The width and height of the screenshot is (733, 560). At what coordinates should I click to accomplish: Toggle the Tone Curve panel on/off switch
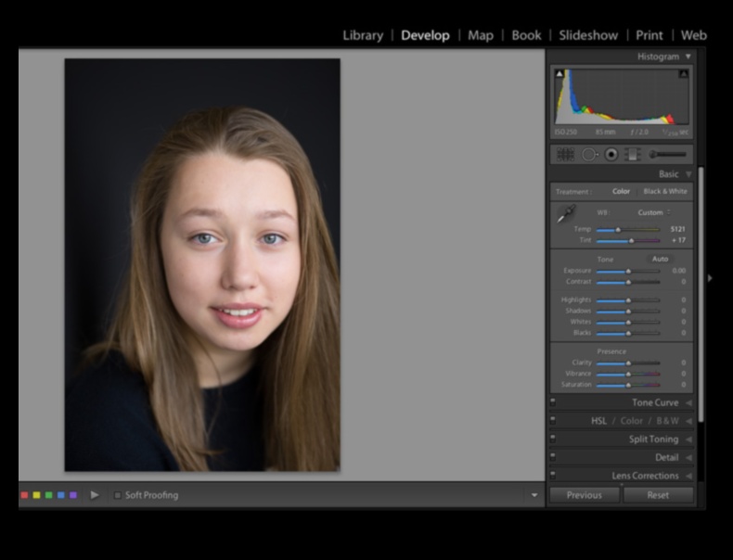pos(553,401)
